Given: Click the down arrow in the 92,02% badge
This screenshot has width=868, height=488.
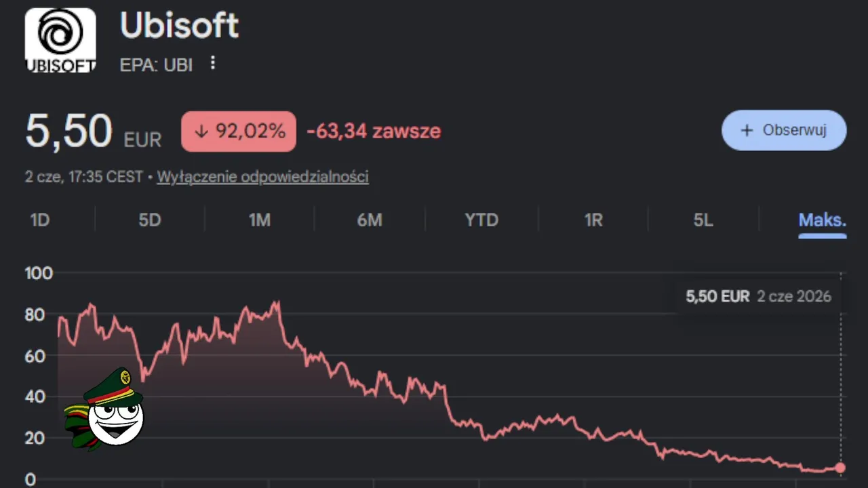Looking at the screenshot, I should point(201,131).
